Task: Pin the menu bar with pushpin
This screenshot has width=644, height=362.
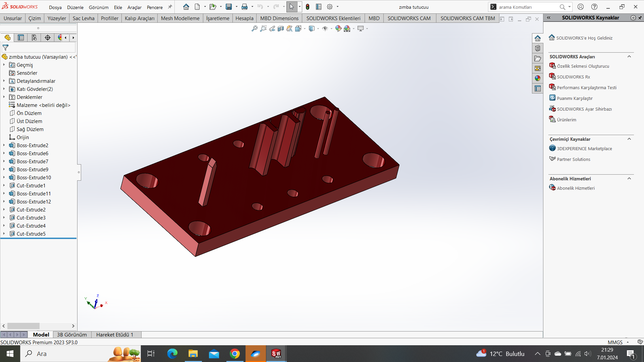Action: [170, 7]
